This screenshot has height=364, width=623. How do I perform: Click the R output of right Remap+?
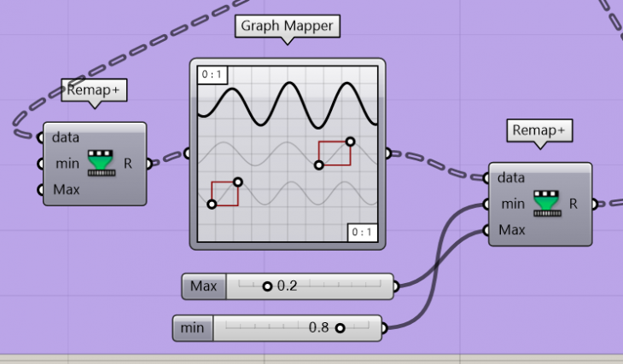pos(573,204)
